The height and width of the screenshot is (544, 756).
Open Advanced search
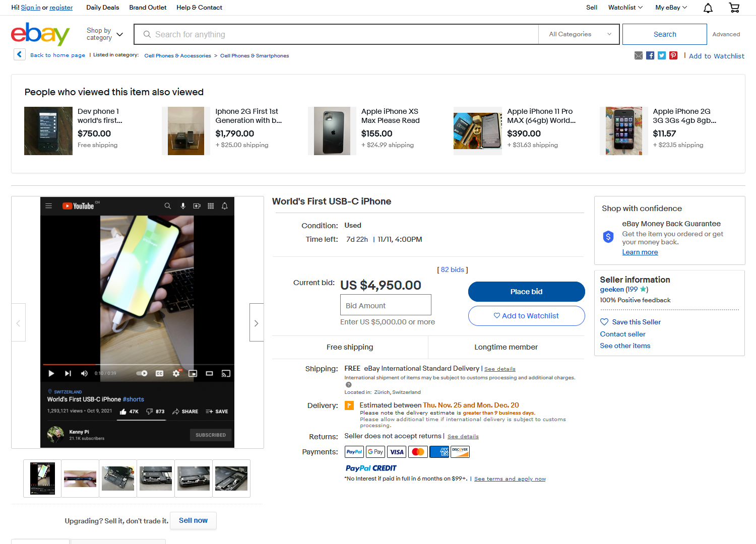click(726, 34)
